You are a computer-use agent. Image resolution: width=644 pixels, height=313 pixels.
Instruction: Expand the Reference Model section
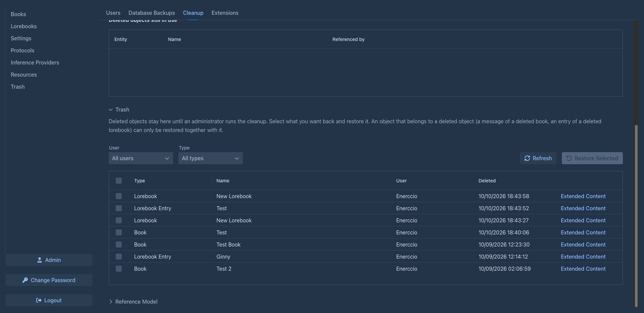point(133,302)
